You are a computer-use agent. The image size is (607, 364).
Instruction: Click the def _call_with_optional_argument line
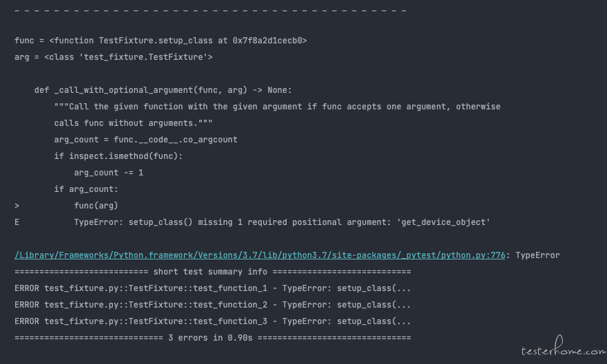click(x=163, y=90)
